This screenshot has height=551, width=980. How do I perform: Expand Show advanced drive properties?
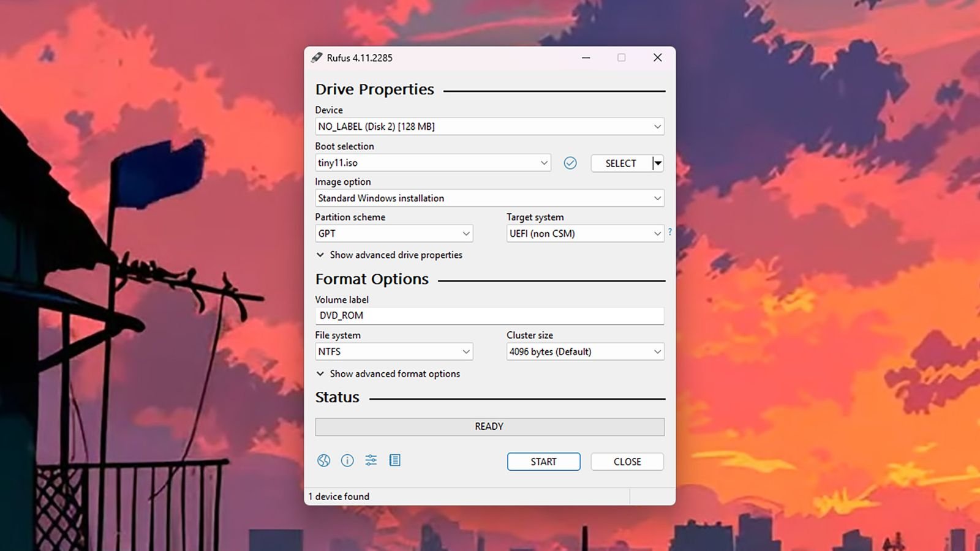pyautogui.click(x=389, y=255)
